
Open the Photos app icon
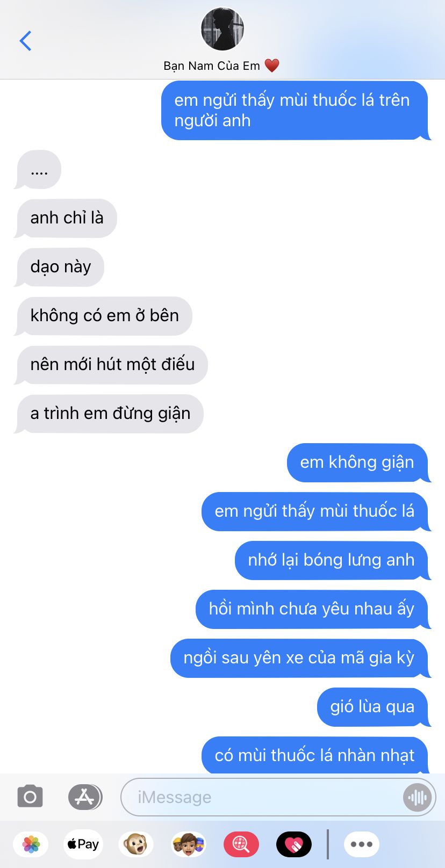coord(31,844)
